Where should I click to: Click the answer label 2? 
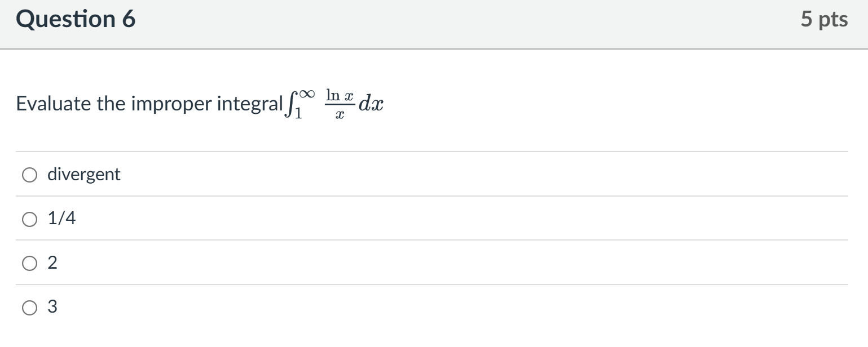pyautogui.click(x=52, y=263)
